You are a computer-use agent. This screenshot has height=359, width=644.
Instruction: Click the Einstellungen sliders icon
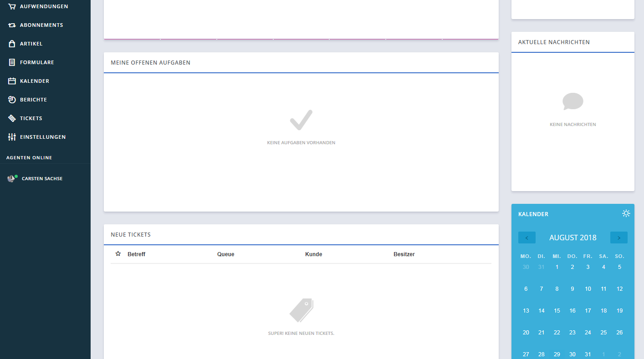tap(12, 137)
